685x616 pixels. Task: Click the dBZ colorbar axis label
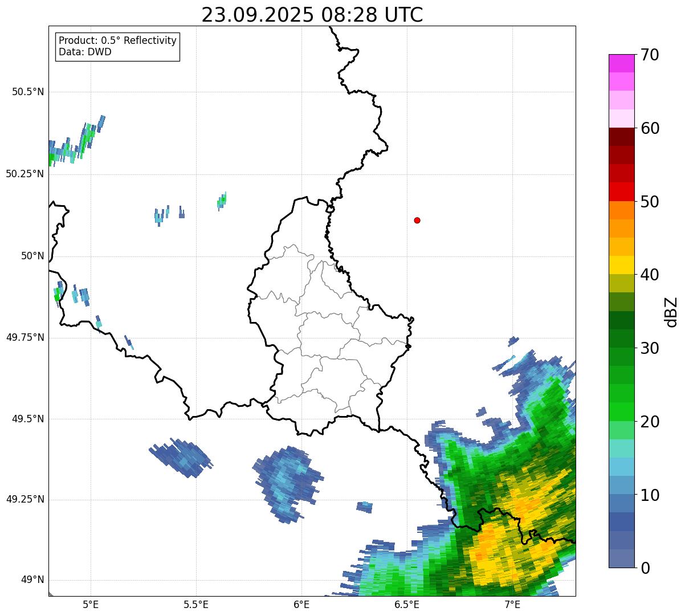click(671, 311)
